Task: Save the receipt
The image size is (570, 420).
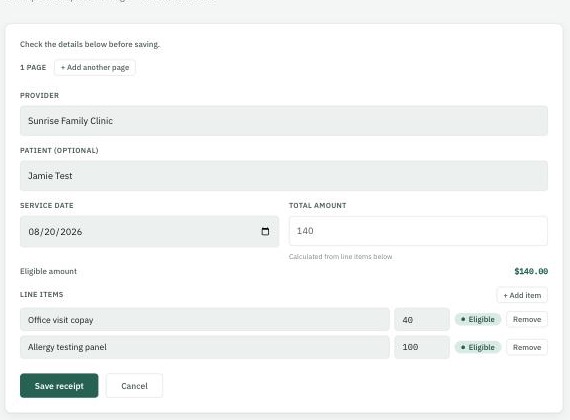Action: [x=59, y=386]
